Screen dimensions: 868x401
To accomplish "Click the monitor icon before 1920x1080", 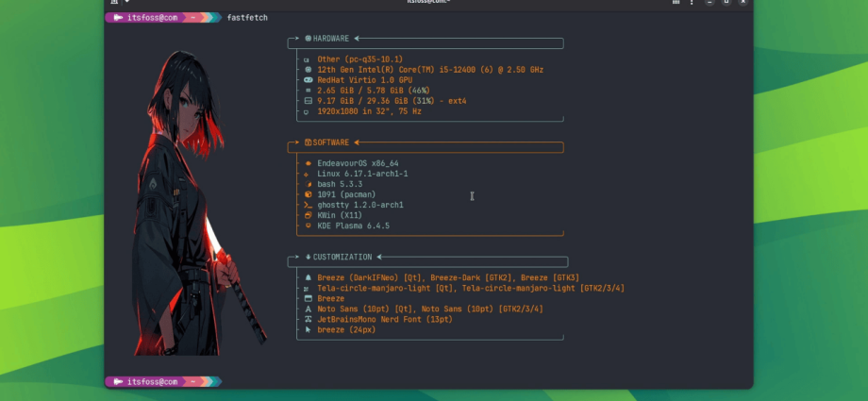I will (307, 112).
